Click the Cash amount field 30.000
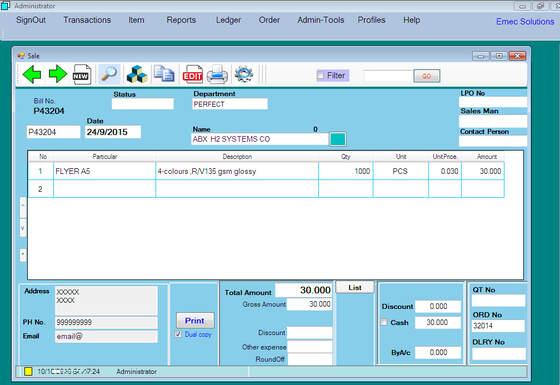Viewport: 560px width, 385px height. point(438,322)
